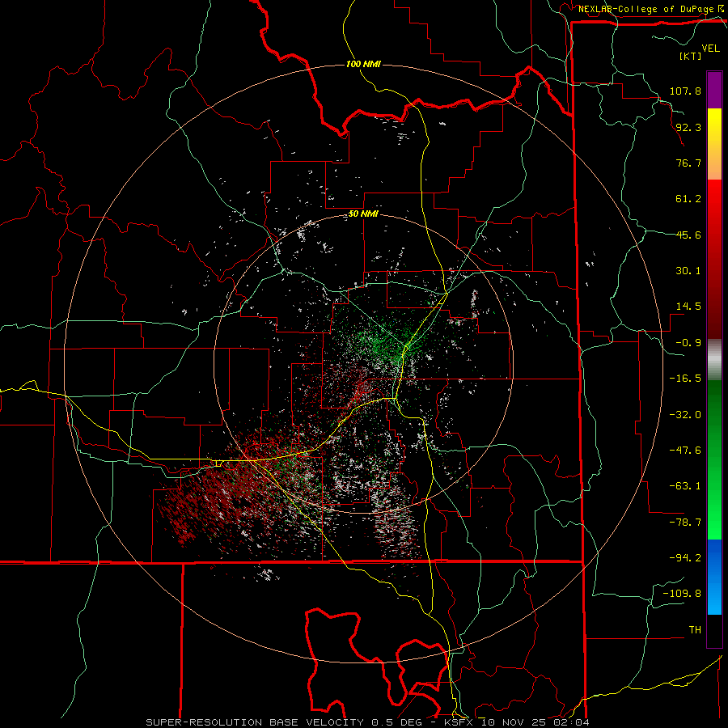Image resolution: width=728 pixels, height=728 pixels.
Task: Click the -94.2 velocity scale value
Action: tap(685, 558)
